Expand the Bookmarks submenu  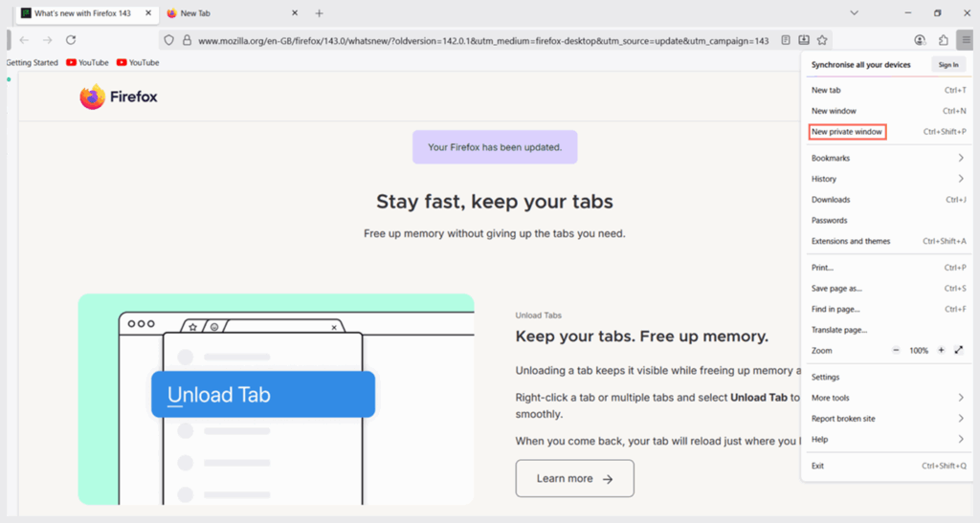pos(888,158)
